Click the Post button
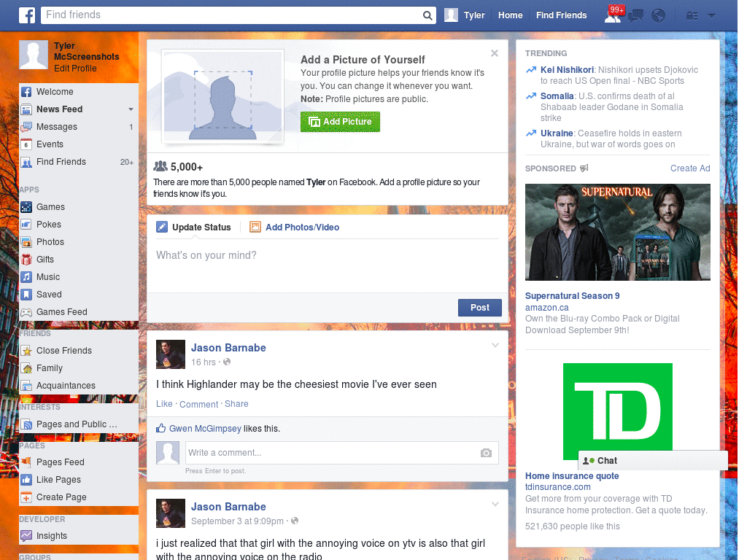This screenshot has width=747, height=560. click(x=480, y=308)
